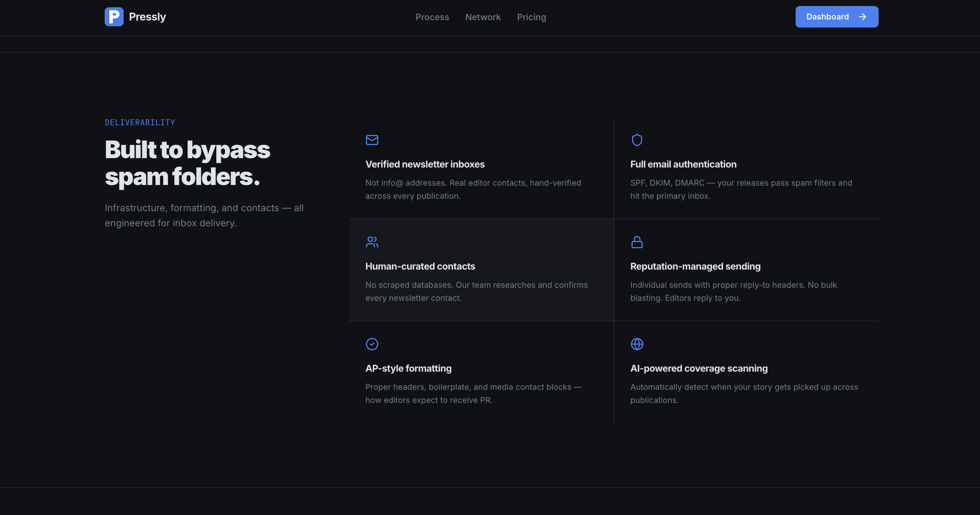Click the Verified newsletter inboxes heading
The width and height of the screenshot is (980, 515).
click(x=425, y=164)
